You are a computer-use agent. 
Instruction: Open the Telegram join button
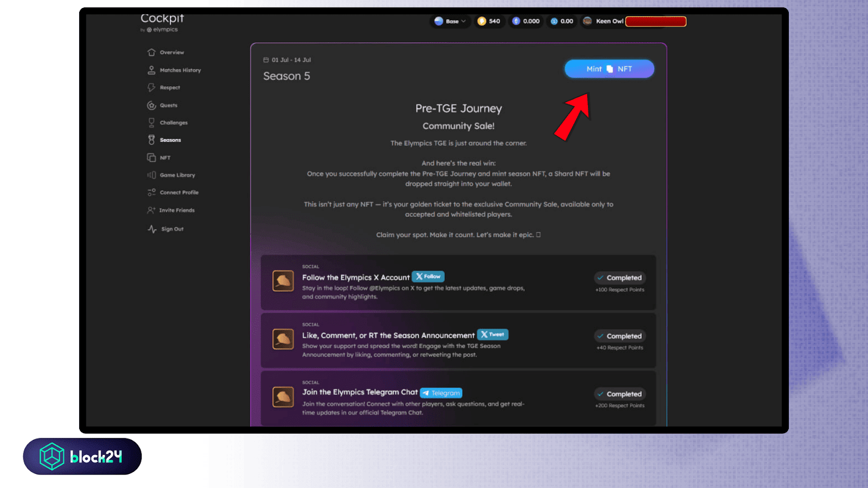click(441, 393)
